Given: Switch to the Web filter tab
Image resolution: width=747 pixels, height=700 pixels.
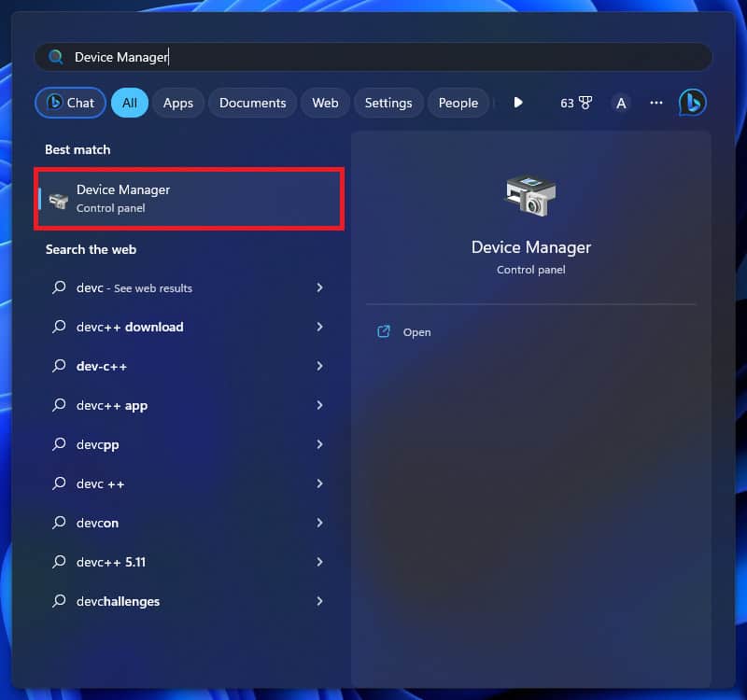Looking at the screenshot, I should tap(325, 103).
